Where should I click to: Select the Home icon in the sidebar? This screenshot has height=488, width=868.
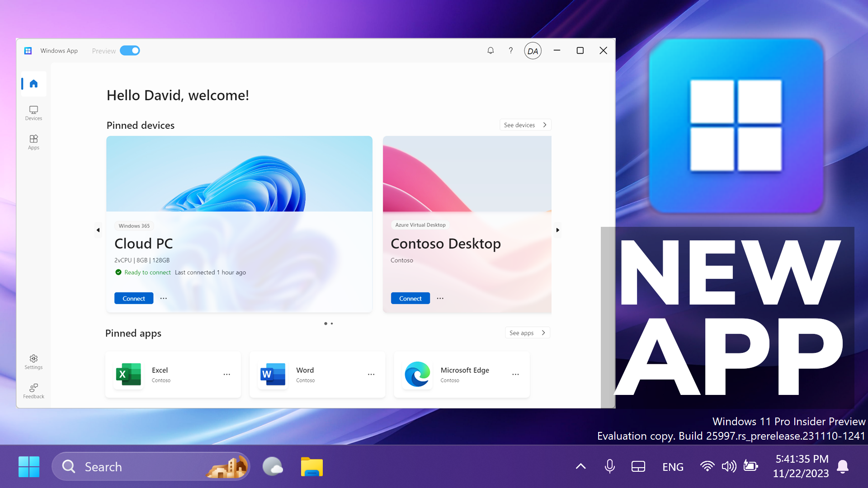click(x=33, y=84)
